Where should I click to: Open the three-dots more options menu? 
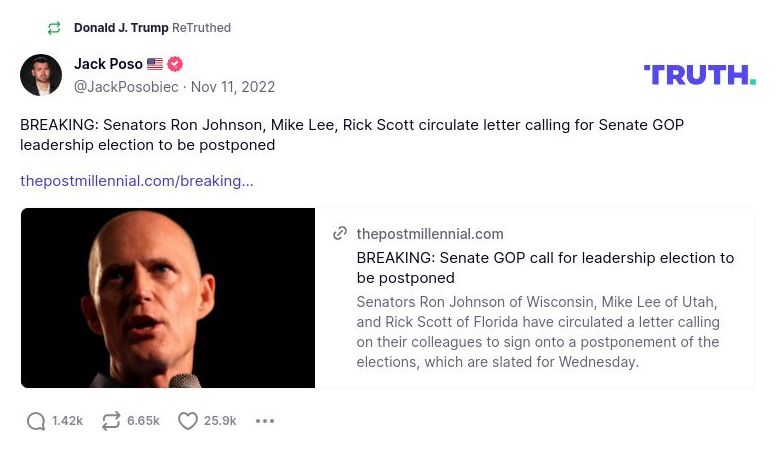pos(265,421)
